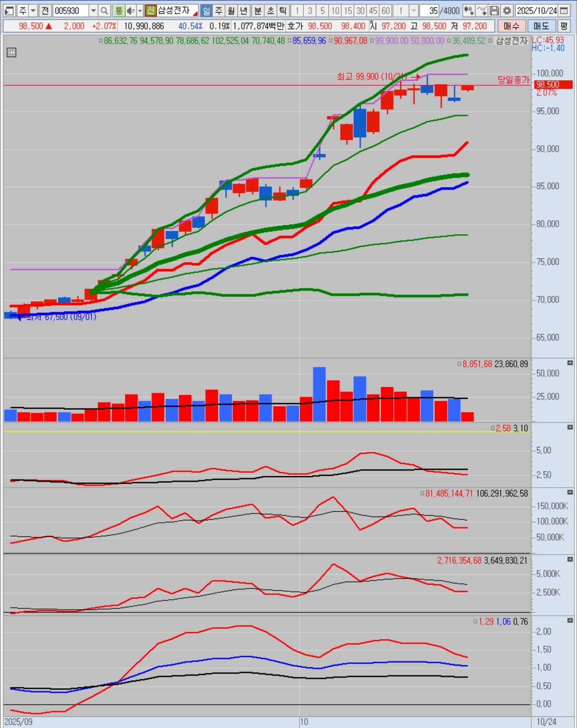Click the 전 button next to stock code
The image size is (577, 728).
[x=45, y=11]
